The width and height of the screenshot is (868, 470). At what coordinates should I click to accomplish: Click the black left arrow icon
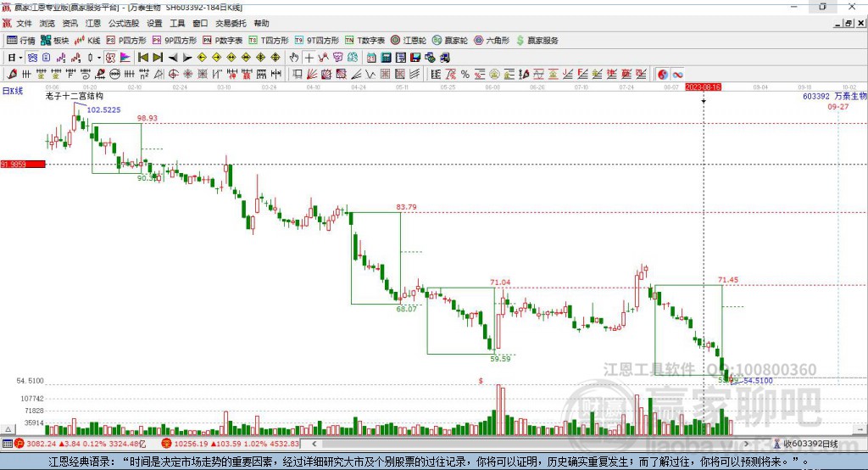(x=173, y=58)
